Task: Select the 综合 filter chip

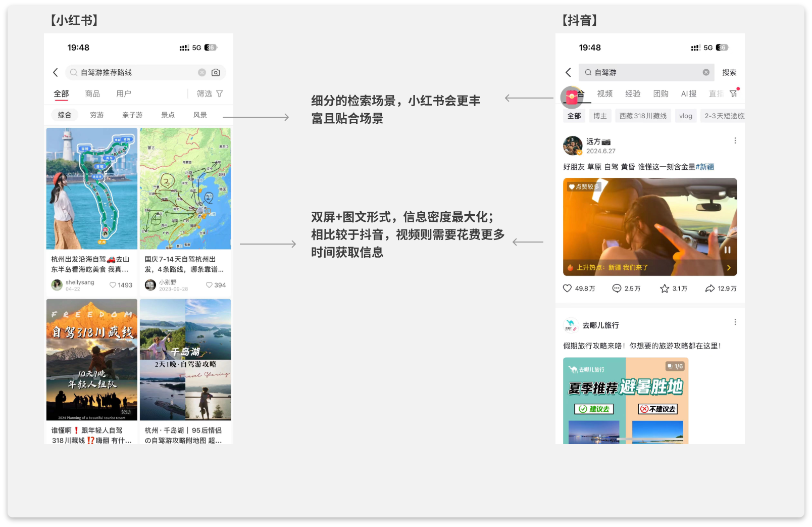Action: click(x=65, y=115)
